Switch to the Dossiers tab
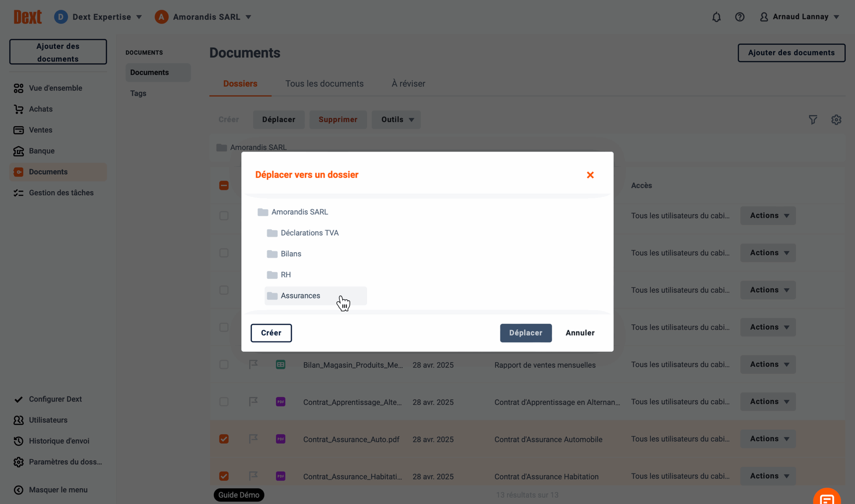 coord(240,83)
